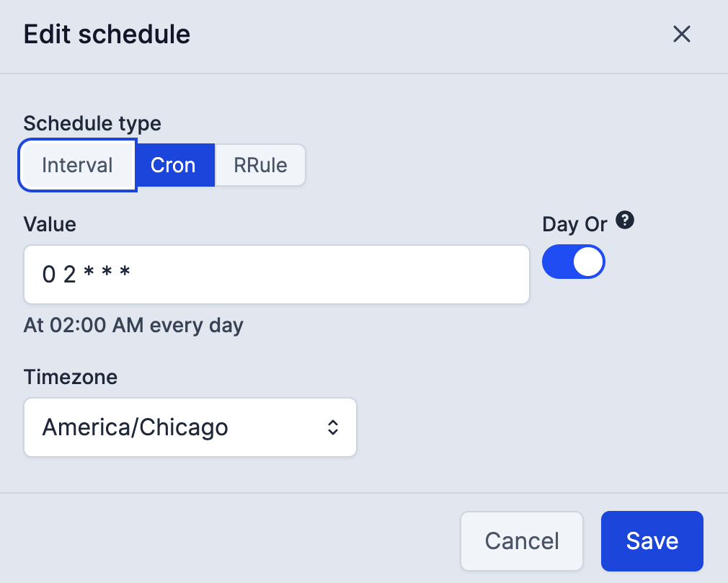Click the X to dismiss the Edit schedule dialog

click(681, 34)
